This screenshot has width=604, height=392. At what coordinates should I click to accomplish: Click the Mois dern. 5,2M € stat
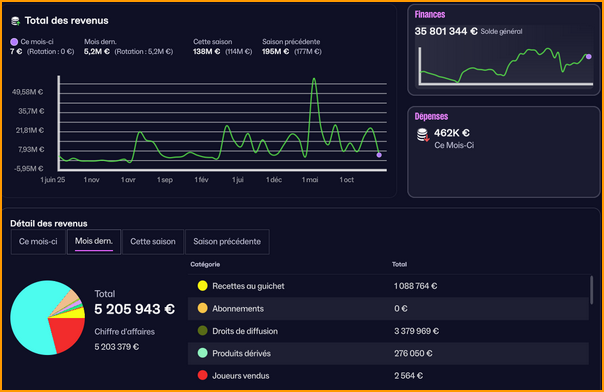coord(97,52)
